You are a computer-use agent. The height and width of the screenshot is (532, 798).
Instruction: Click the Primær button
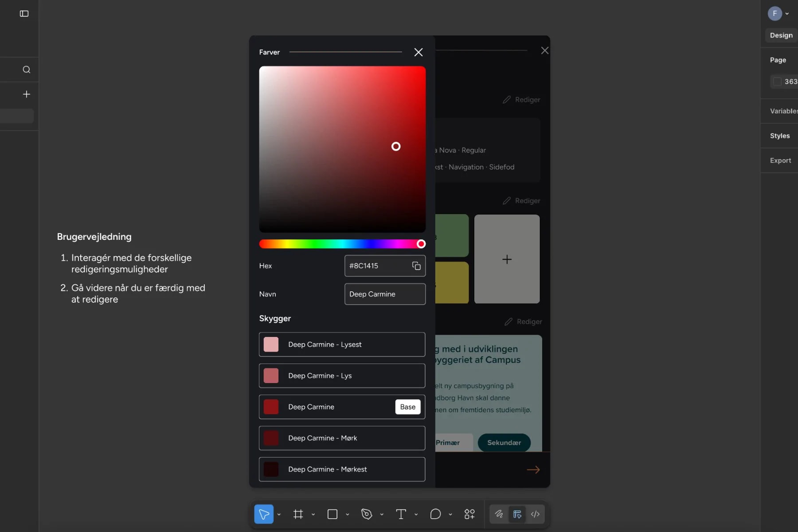[x=454, y=442]
